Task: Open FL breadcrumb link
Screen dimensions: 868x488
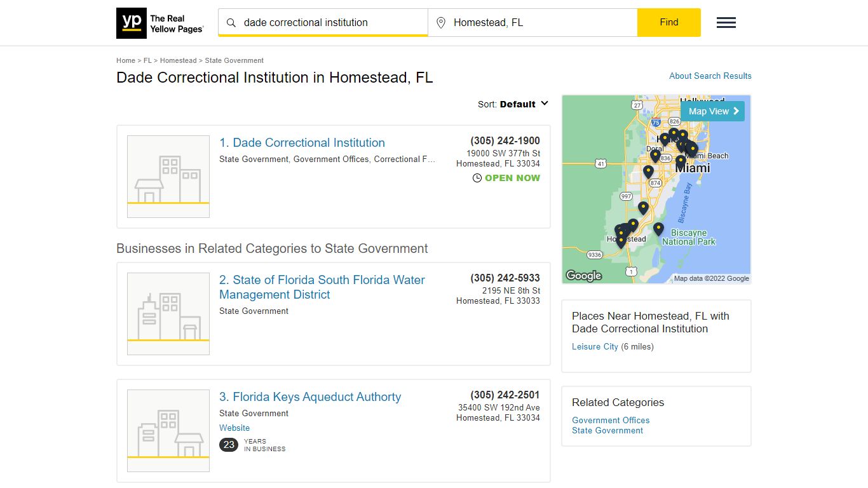Action: click(x=147, y=60)
